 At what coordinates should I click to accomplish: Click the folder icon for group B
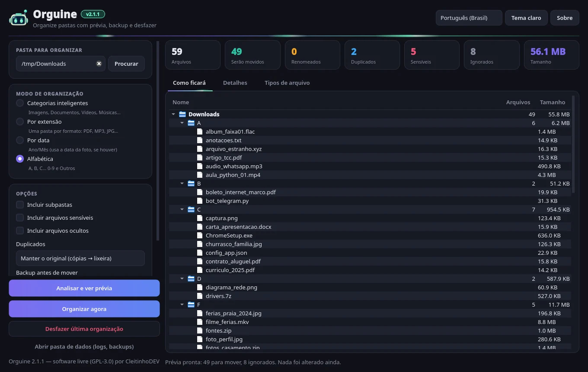pyautogui.click(x=191, y=183)
